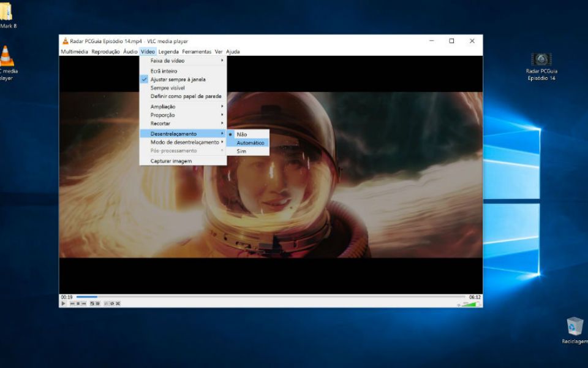Viewport: 588px width, 368px height.
Task: Open the Ajuda menu
Action: [233, 52]
